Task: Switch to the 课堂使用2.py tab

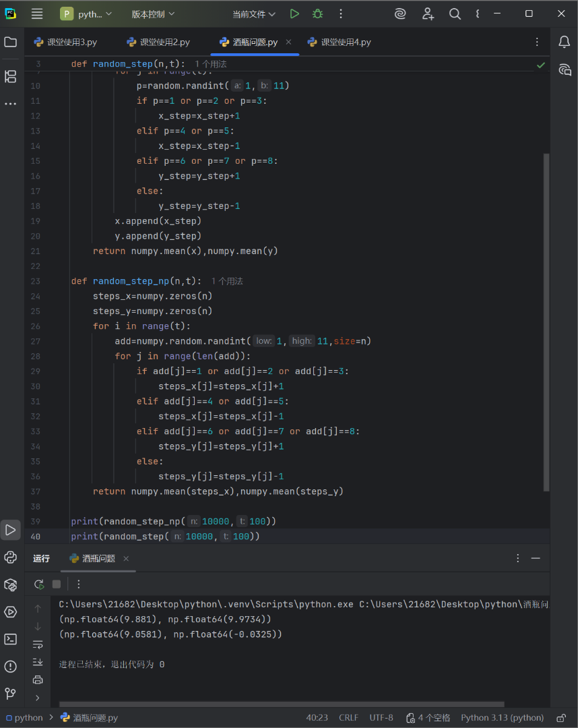Action: click(159, 42)
